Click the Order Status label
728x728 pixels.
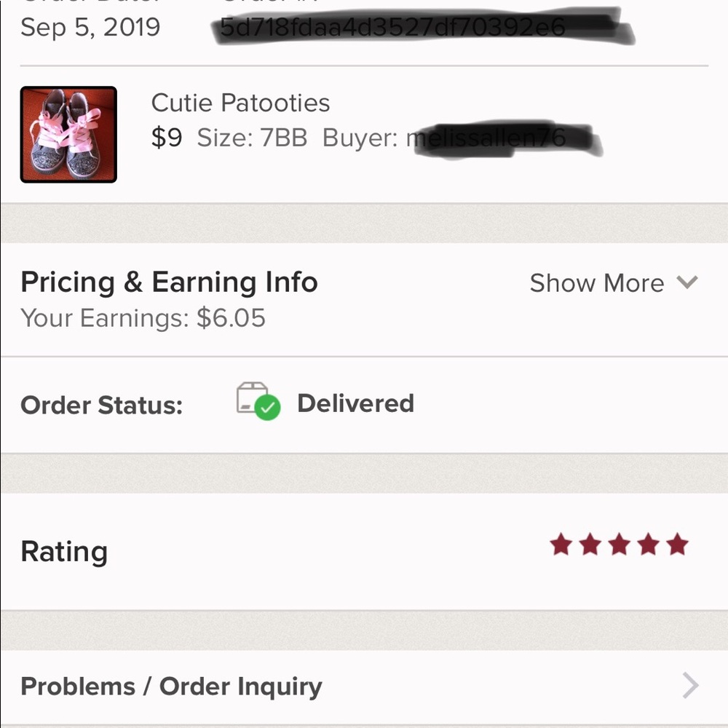(101, 405)
